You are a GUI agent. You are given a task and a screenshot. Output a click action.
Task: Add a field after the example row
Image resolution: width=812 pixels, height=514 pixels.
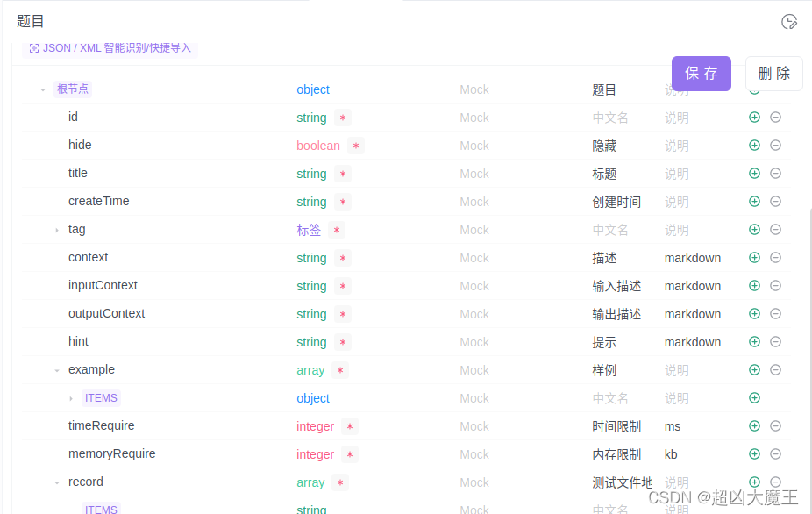[754, 369]
